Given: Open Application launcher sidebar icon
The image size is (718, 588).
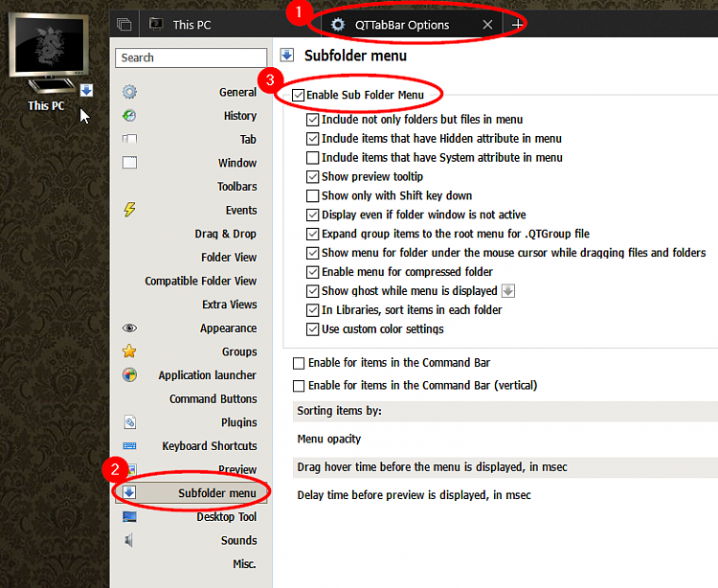Looking at the screenshot, I should [x=129, y=375].
